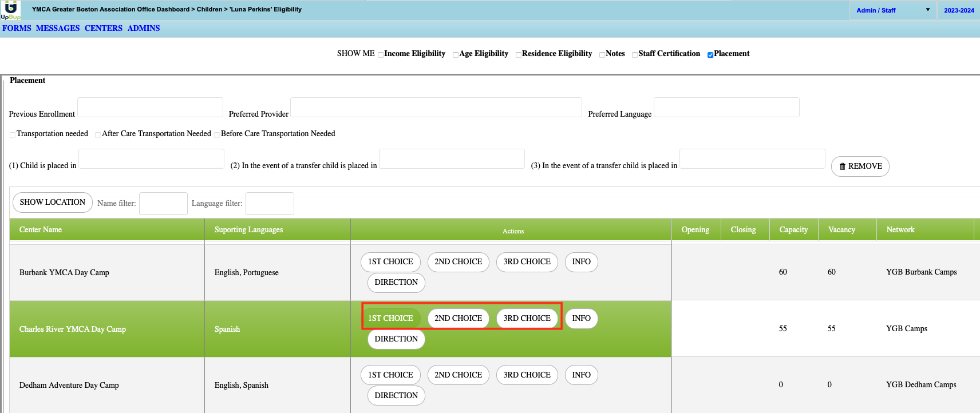Screen dimensions: 980x413
Task: Enable Before Care Transportation Needed checkbox
Action: coord(217,135)
